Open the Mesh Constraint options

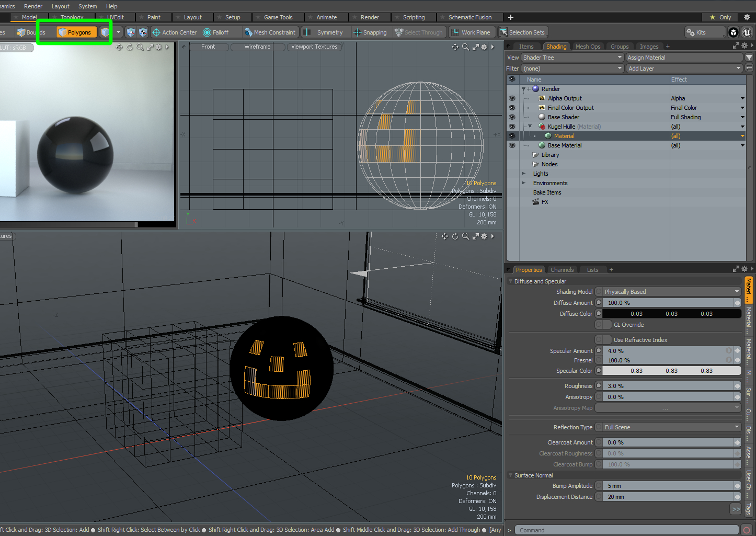(270, 32)
